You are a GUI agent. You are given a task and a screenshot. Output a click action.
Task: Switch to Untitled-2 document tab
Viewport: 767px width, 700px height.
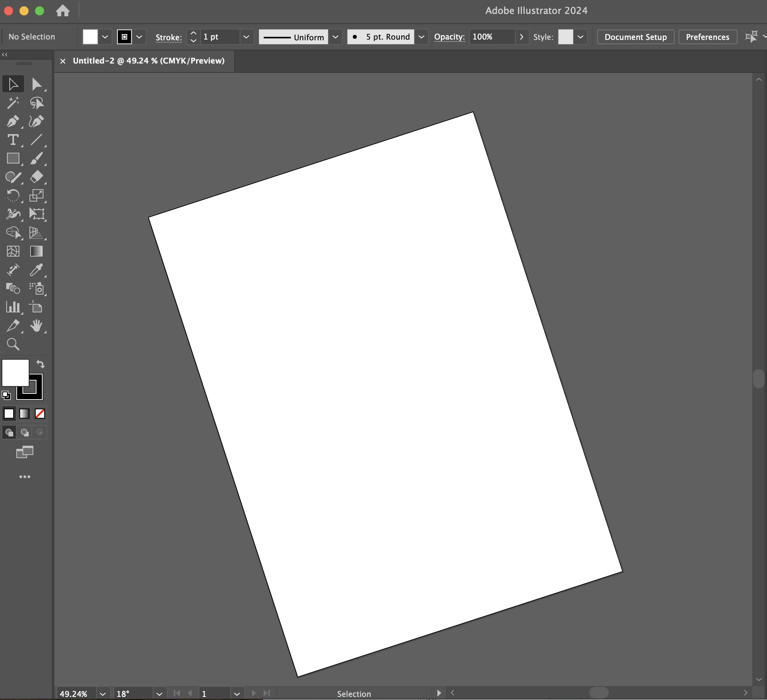(x=149, y=61)
